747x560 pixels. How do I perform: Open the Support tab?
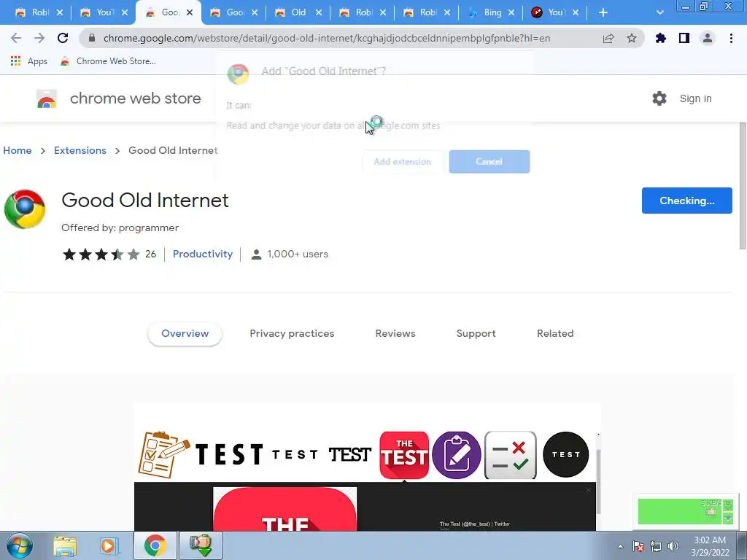(476, 333)
